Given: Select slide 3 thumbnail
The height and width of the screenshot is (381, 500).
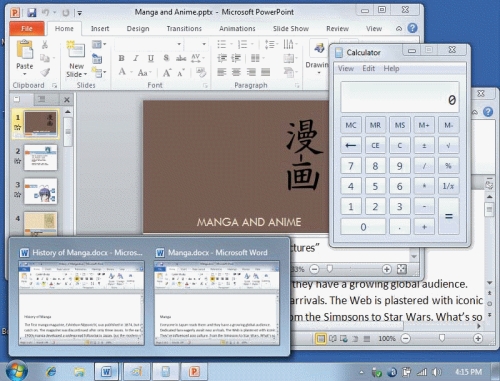Looking at the screenshot, I should (40, 191).
